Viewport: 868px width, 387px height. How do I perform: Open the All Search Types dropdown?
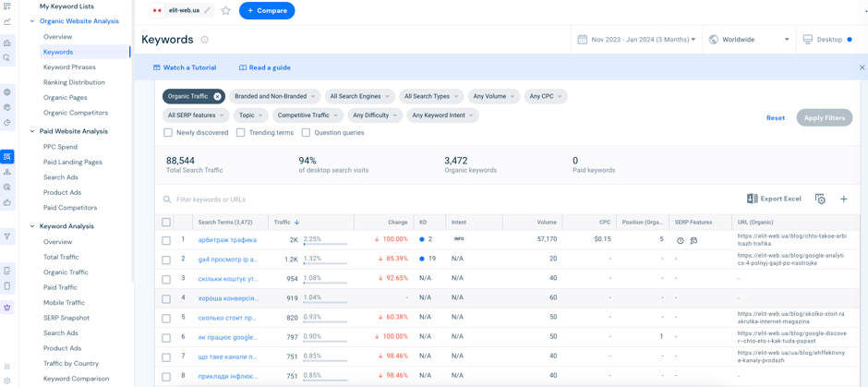[x=431, y=96]
